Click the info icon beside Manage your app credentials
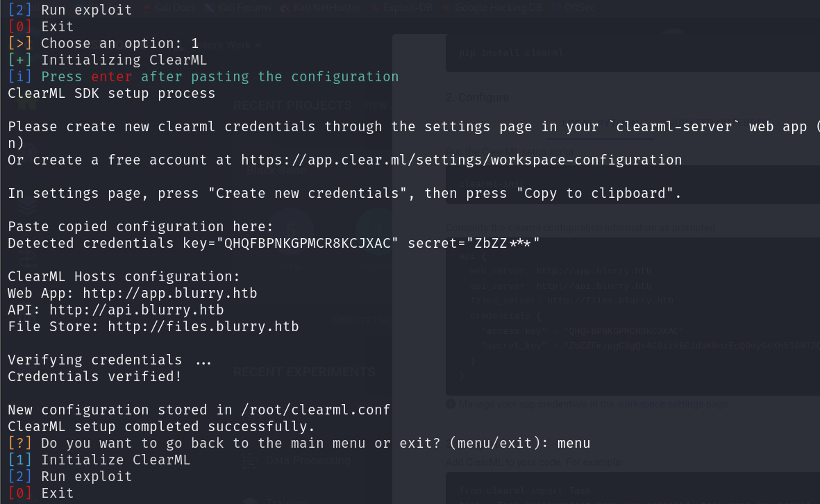 coord(451,404)
